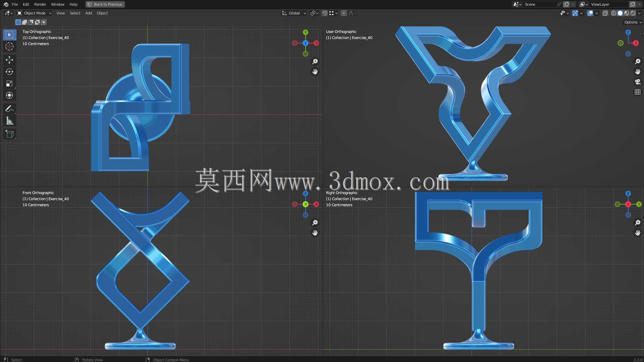Set selection mode to Subtract
Screen dimensions: 644x362
31,22
